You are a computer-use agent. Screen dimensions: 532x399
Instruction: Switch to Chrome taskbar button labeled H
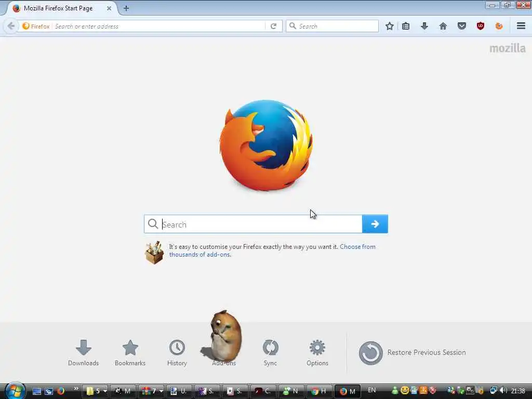click(x=319, y=391)
